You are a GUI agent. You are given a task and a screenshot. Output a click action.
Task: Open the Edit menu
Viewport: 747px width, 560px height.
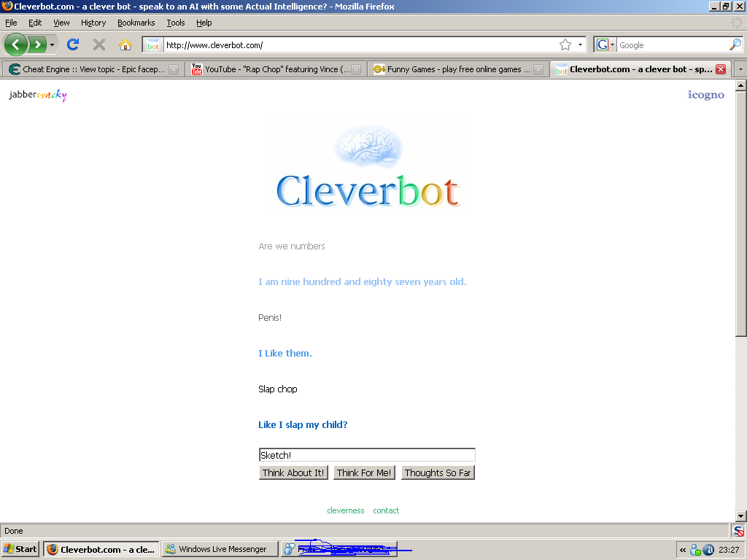point(35,23)
